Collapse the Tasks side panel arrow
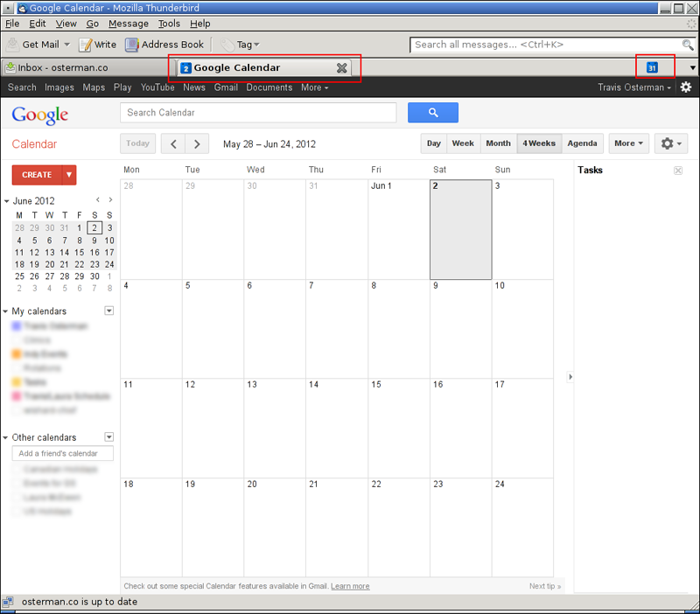Screen dimensions: 700x614 [570, 377]
